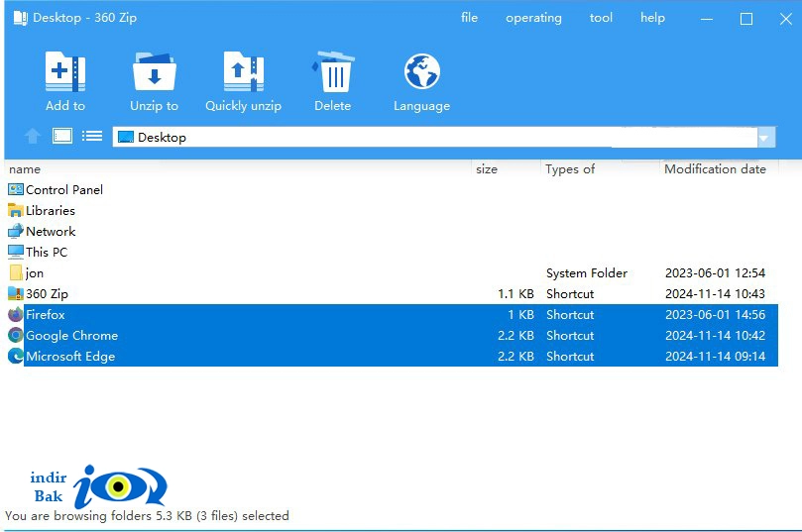Click the Add to archive icon
Image resolution: width=802 pixels, height=532 pixels.
[65, 72]
